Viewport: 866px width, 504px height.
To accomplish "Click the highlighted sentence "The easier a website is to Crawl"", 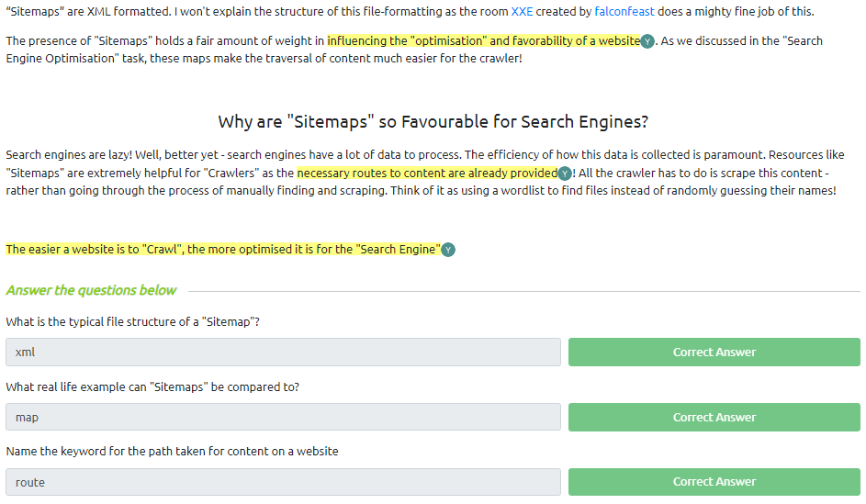I will (x=222, y=250).
